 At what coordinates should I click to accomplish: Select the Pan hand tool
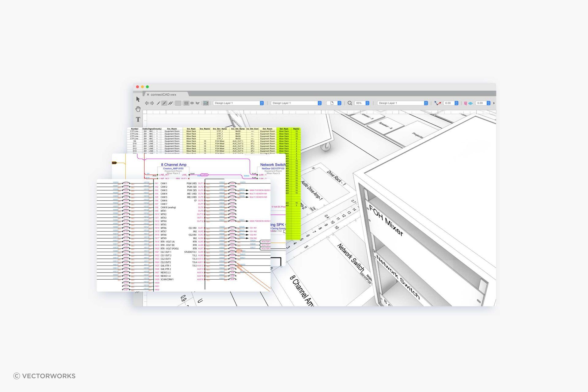[x=138, y=109]
